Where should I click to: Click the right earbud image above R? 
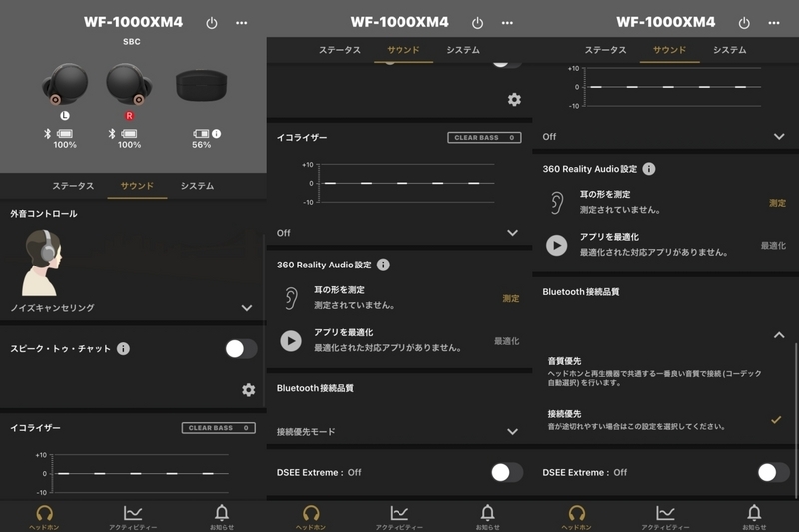coord(129,84)
